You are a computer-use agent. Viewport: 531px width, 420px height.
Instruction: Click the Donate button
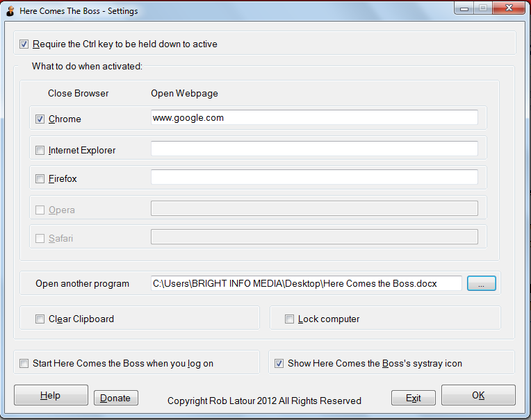pyautogui.click(x=116, y=398)
